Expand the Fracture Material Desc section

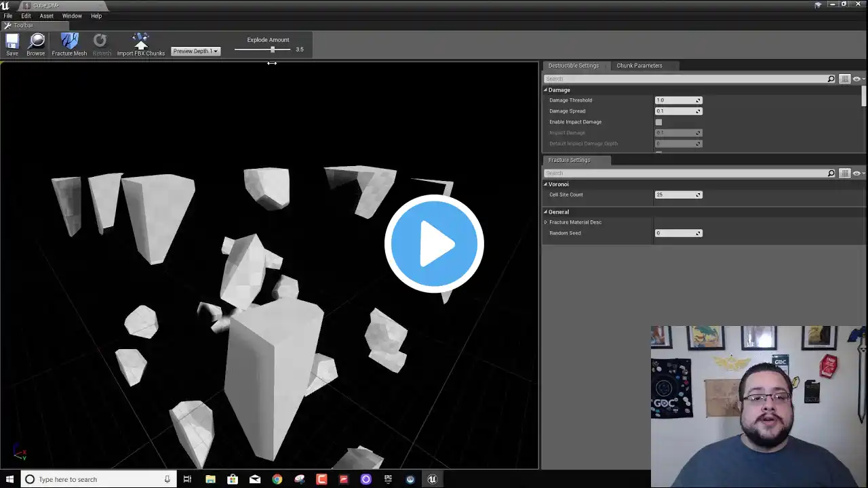[546, 222]
